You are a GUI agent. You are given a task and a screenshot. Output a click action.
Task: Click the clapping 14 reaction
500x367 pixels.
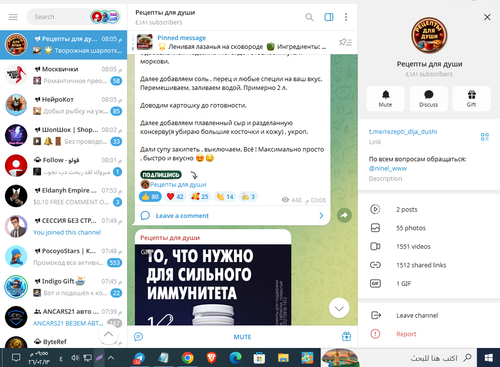point(225,197)
